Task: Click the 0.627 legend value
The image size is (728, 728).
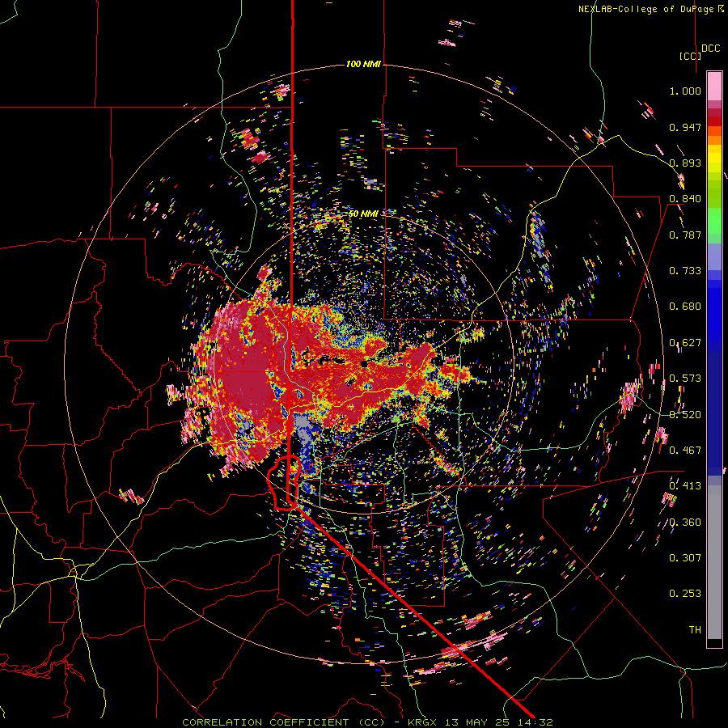Action: (x=685, y=343)
